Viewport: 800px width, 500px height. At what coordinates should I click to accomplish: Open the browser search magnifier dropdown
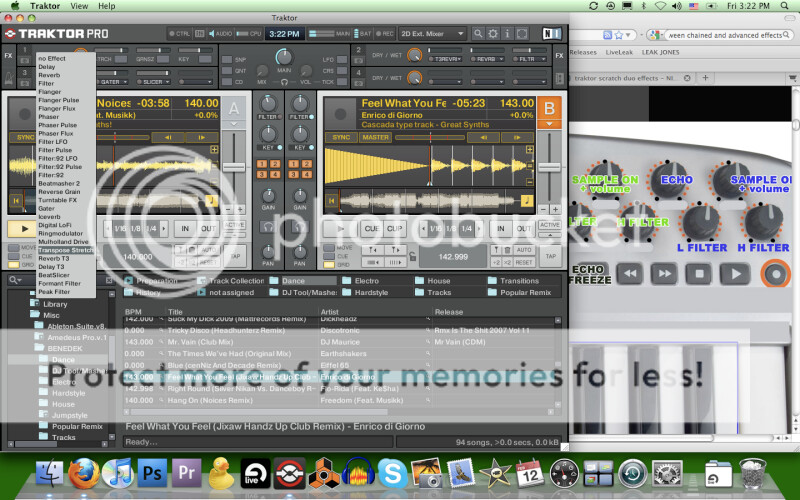[15, 280]
